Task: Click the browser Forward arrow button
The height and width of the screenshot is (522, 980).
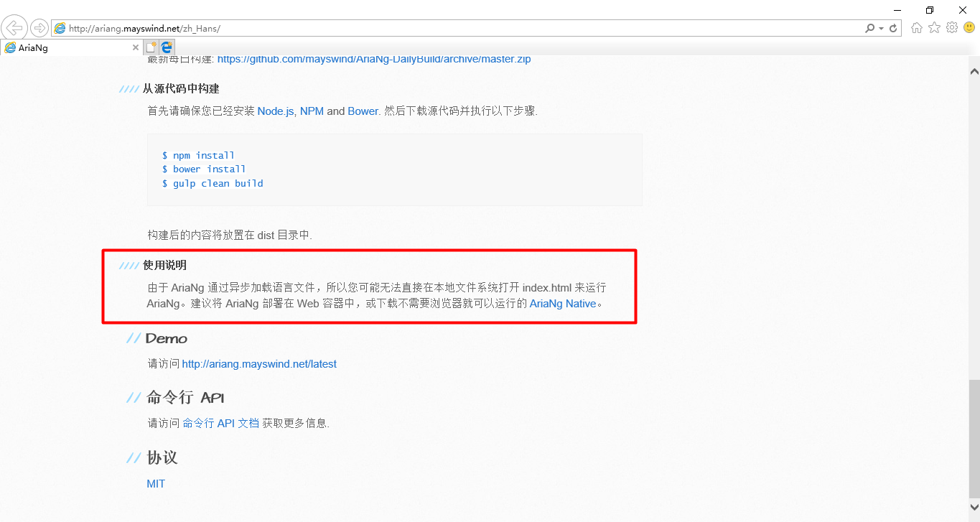Action: click(39, 28)
